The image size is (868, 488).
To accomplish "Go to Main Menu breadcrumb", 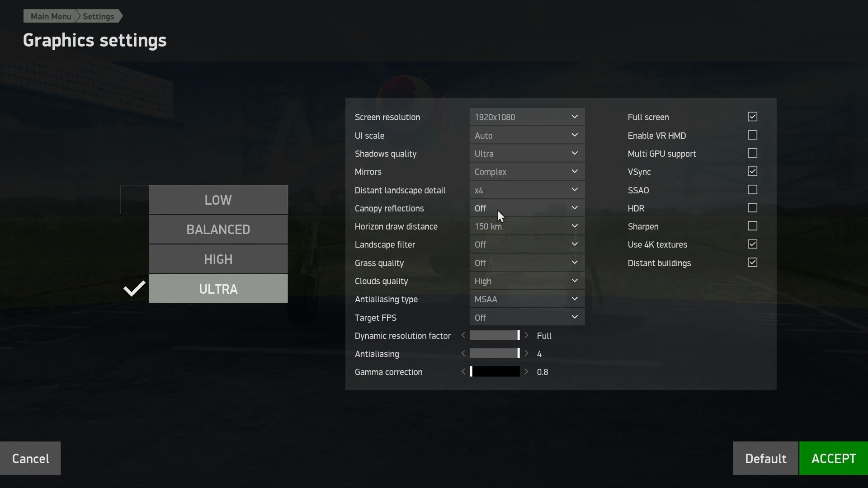I will (x=51, y=16).
